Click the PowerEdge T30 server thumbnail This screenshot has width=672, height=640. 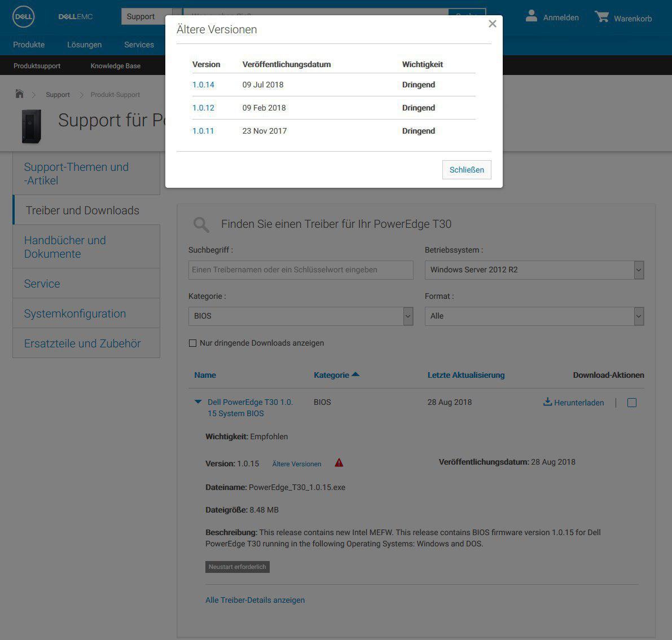(32, 126)
